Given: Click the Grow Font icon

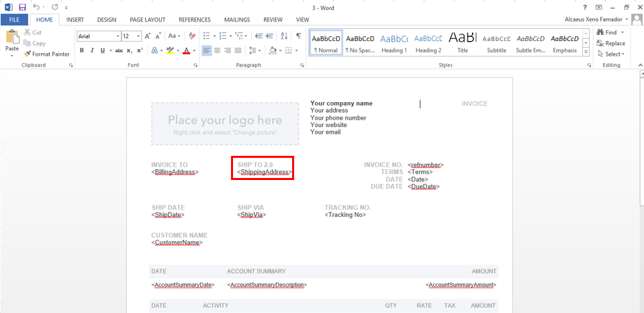Looking at the screenshot, I should (146, 36).
